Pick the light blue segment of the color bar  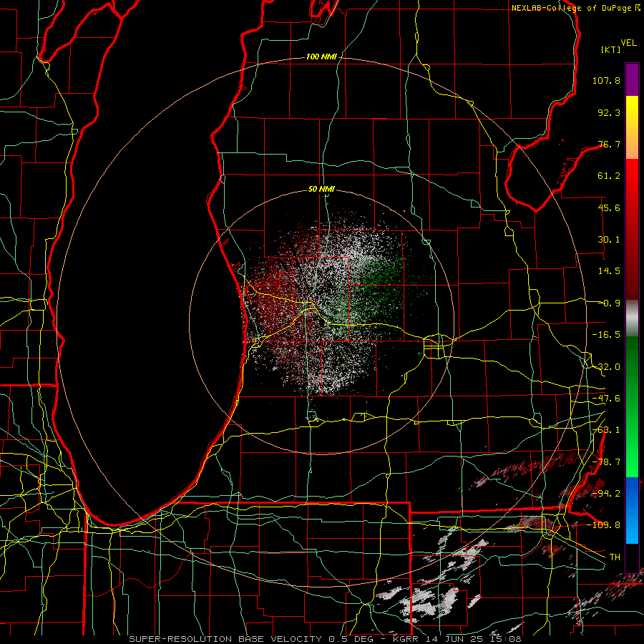[632, 527]
